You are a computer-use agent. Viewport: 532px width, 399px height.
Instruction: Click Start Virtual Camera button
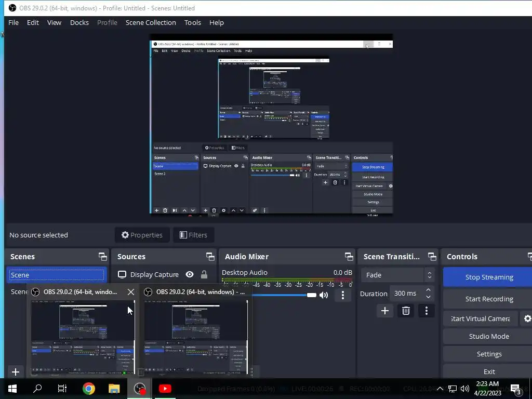[x=481, y=318]
